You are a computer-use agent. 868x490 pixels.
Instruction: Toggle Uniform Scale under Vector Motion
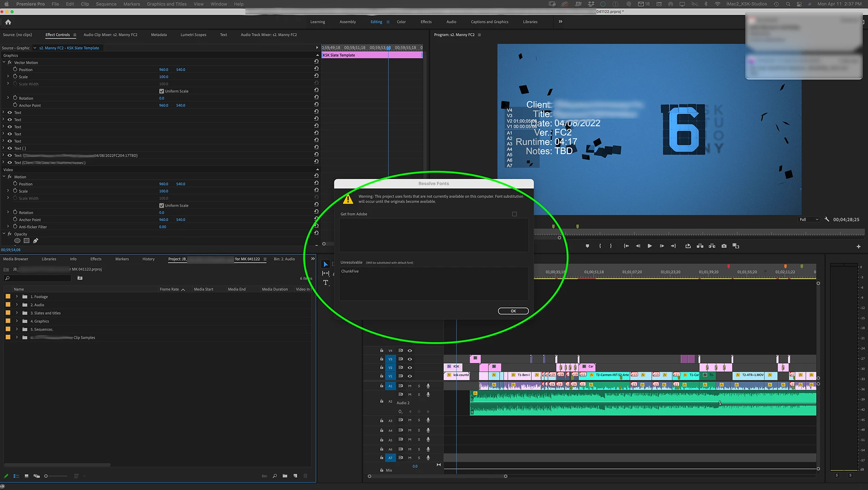click(162, 91)
